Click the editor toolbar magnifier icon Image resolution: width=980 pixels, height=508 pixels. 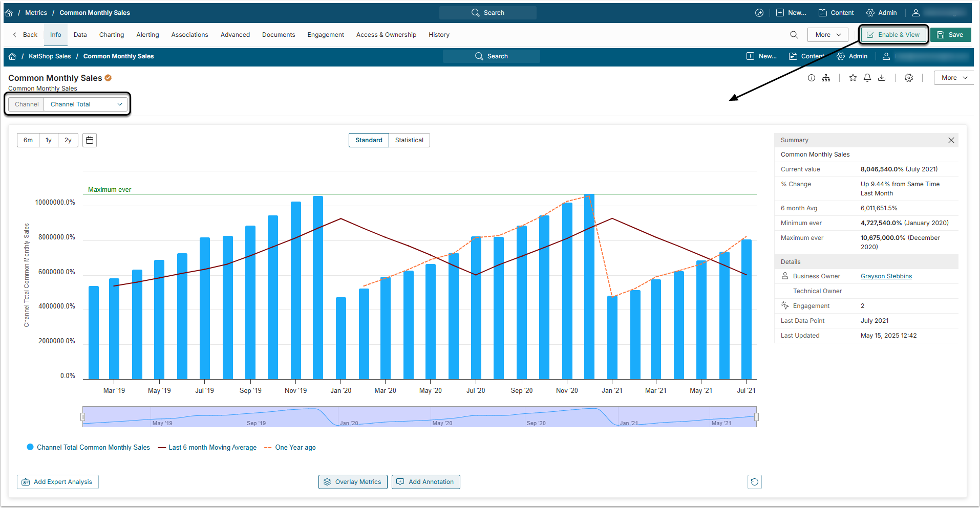[x=794, y=35]
